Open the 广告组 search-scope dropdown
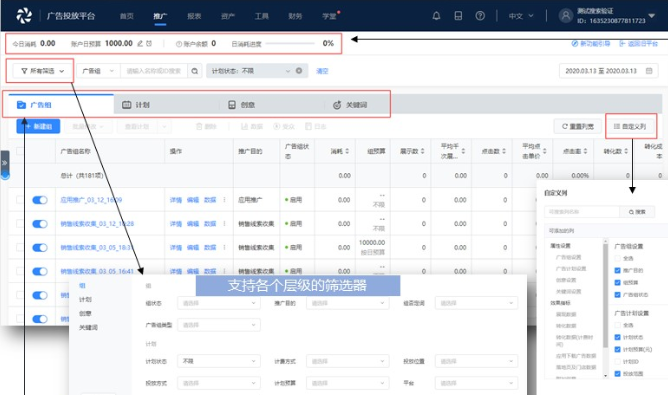The height and width of the screenshot is (395, 668). [x=98, y=71]
